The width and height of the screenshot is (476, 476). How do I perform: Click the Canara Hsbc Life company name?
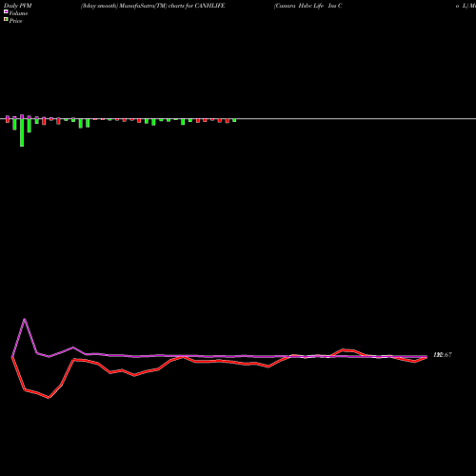click(x=308, y=6)
